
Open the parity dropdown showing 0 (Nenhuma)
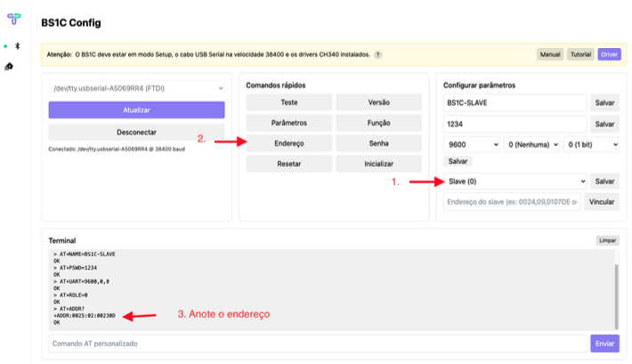[x=531, y=143]
